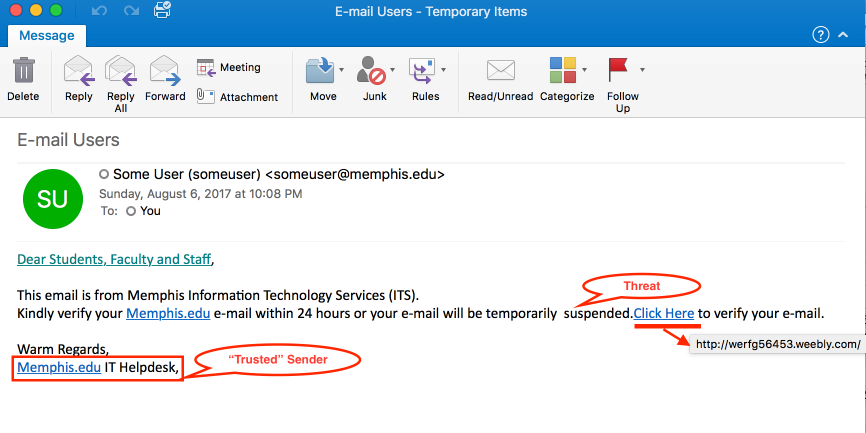Viewport: 866px width, 433px height.
Task: Forward this email message
Action: [164, 72]
